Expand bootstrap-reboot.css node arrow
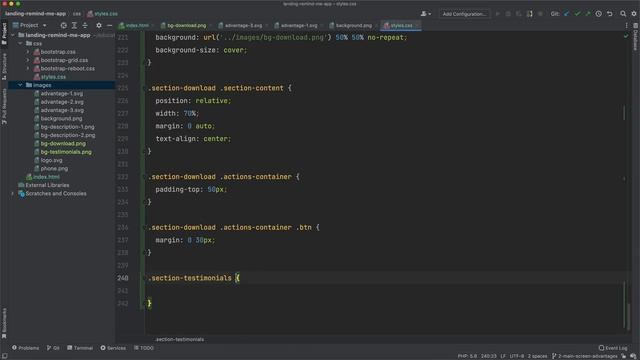The width and height of the screenshot is (640, 360). click(28, 68)
